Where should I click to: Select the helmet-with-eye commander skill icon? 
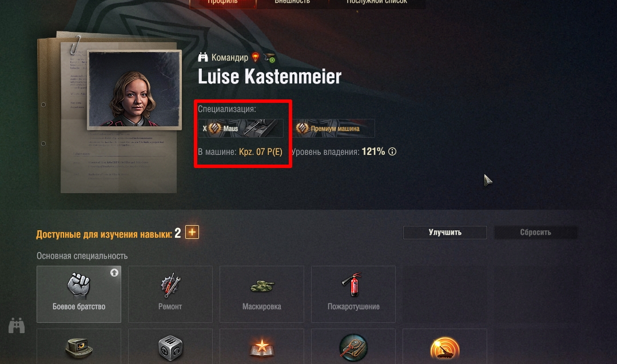tap(79, 348)
